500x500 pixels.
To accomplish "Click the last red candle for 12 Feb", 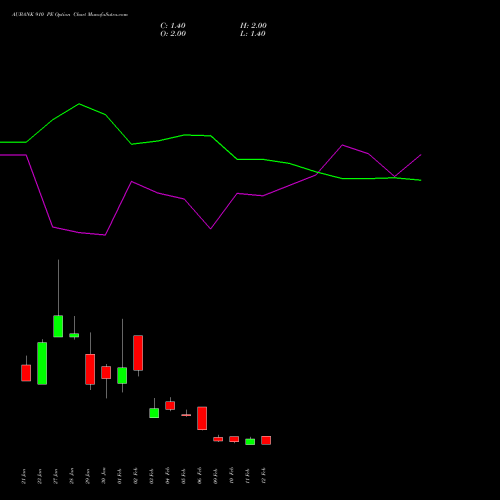I will (x=266, y=440).
